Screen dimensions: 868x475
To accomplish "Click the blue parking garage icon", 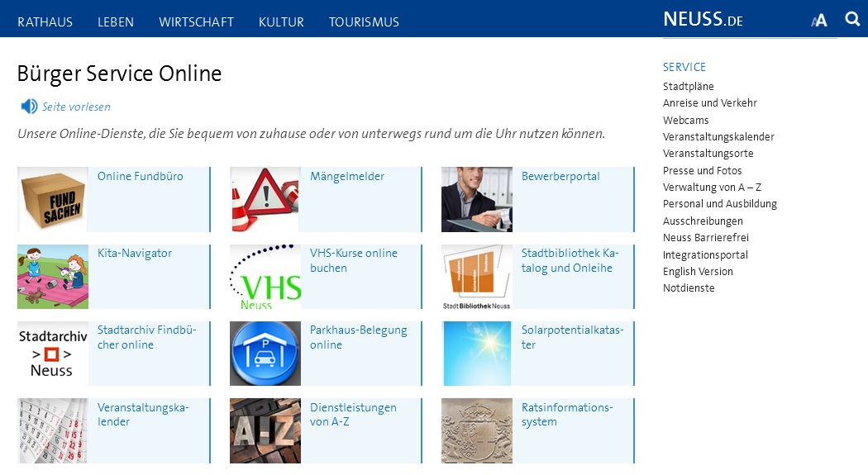I will tap(265, 354).
